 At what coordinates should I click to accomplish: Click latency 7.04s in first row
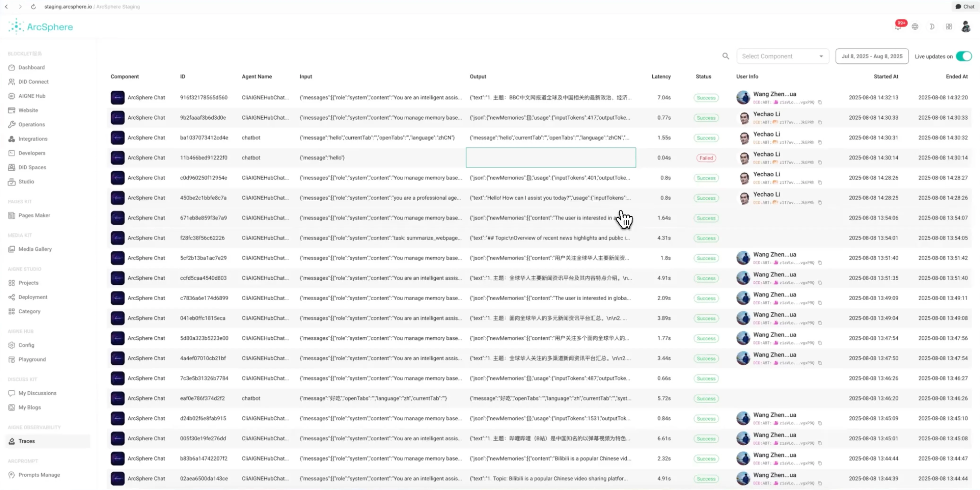[664, 98]
